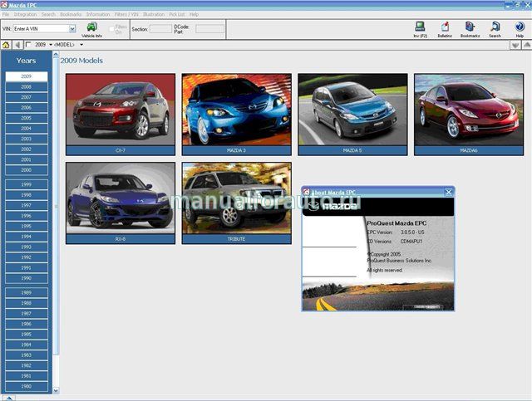This screenshot has height=401, width=532.
Task: Select year 1980 in Years list
Action: (x=27, y=386)
